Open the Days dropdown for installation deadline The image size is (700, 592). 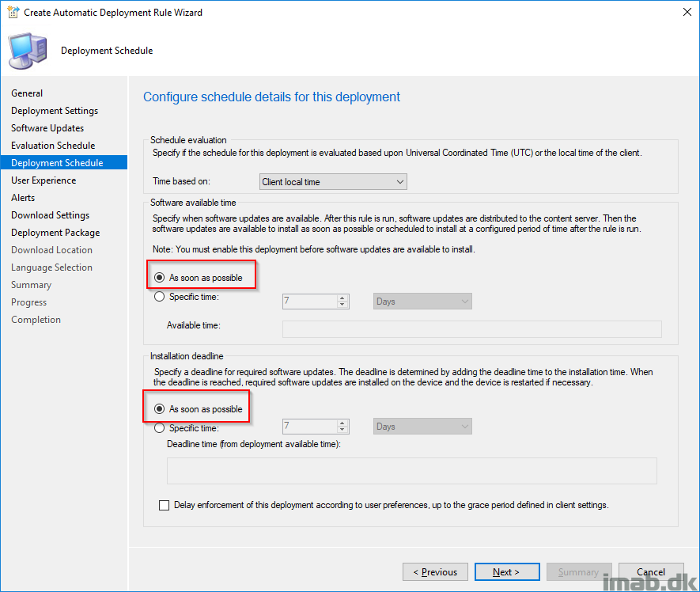422,427
